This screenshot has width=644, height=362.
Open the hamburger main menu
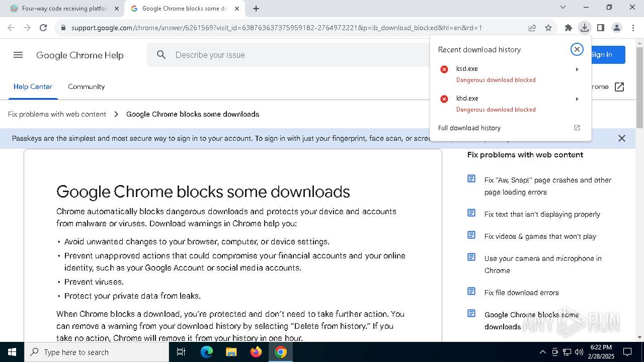coord(18,55)
